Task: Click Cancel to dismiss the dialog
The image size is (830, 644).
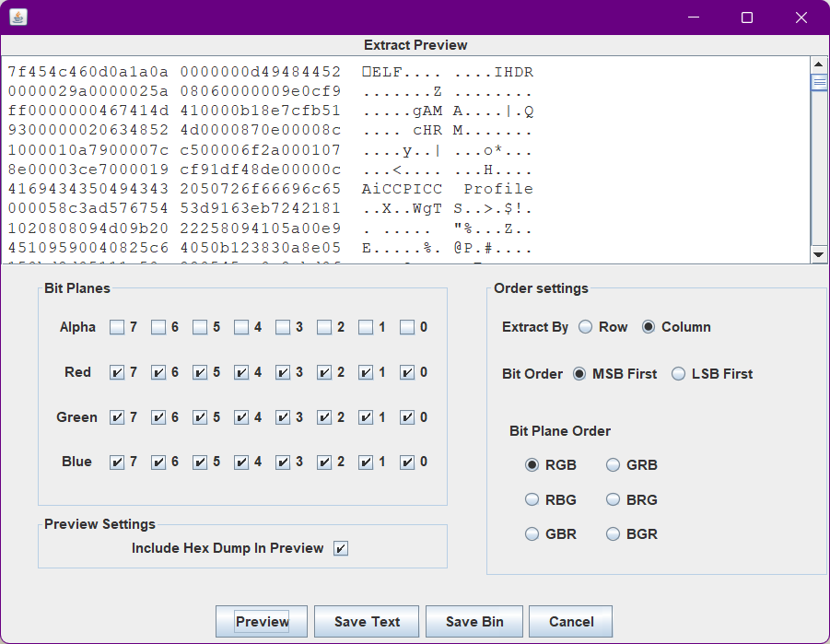Action: (x=570, y=622)
